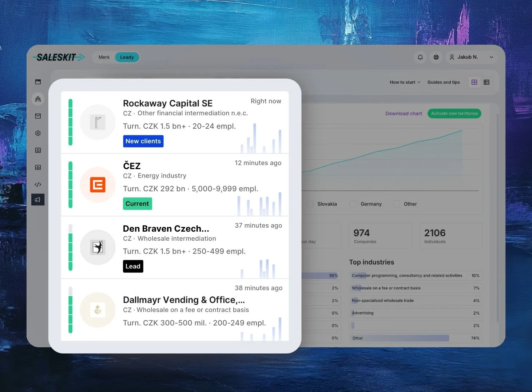This screenshot has height=392, width=532.
Task: Open the envelope mail sidebar icon
Action: [38, 116]
